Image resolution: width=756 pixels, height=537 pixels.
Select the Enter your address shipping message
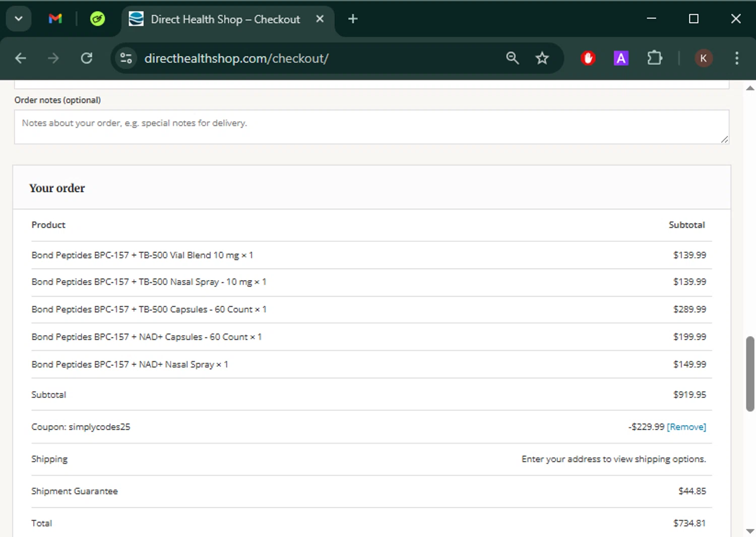(613, 459)
